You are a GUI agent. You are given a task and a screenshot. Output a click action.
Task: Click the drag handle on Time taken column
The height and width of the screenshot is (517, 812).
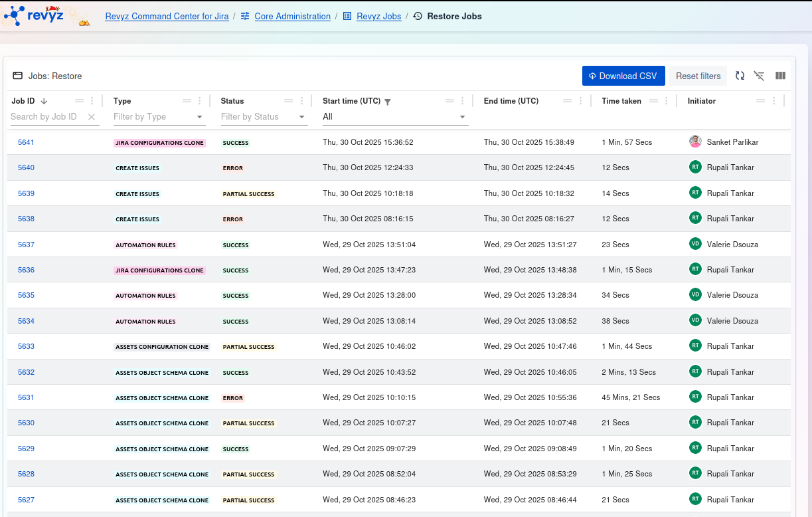[x=653, y=101]
